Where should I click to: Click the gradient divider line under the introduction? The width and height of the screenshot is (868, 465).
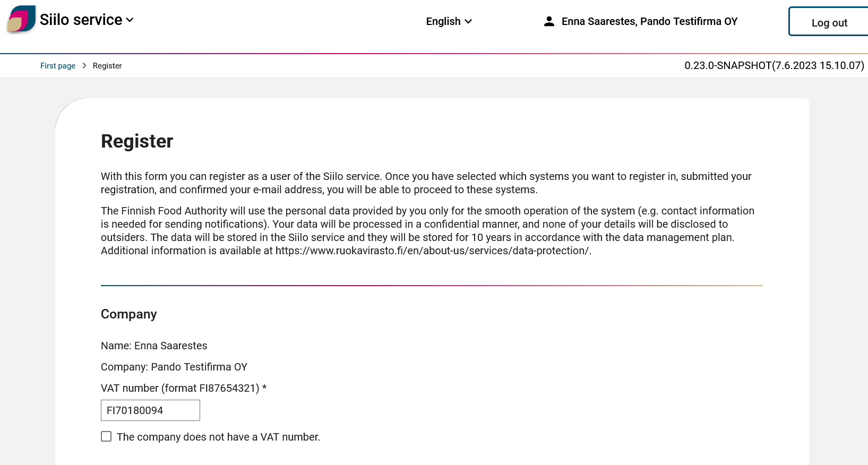coord(431,285)
